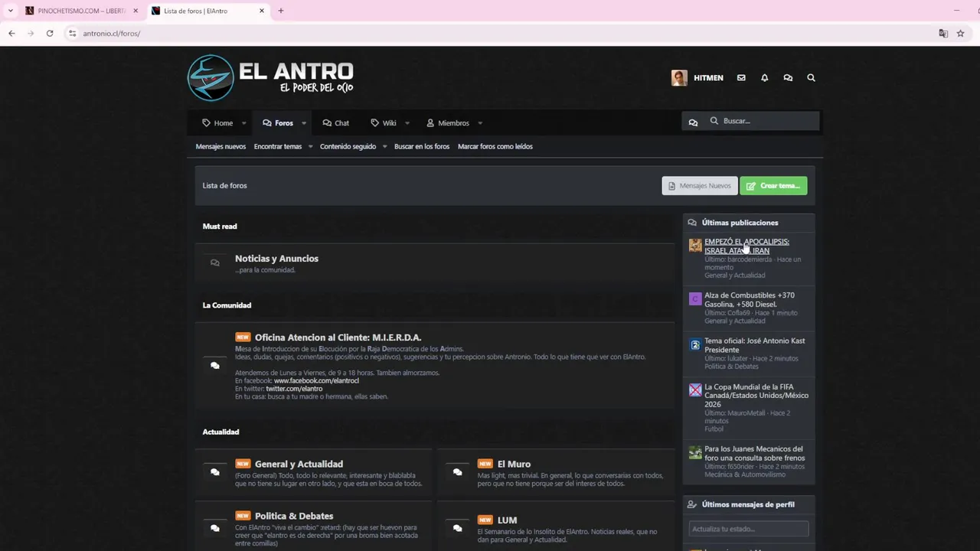
Task: Click the Actualidad category heading
Action: click(x=220, y=432)
